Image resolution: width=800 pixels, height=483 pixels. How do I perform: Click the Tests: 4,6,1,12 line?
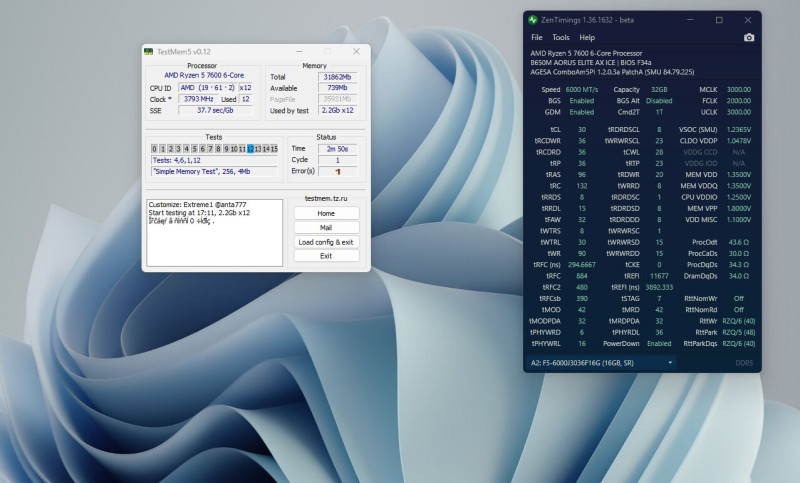click(x=215, y=160)
